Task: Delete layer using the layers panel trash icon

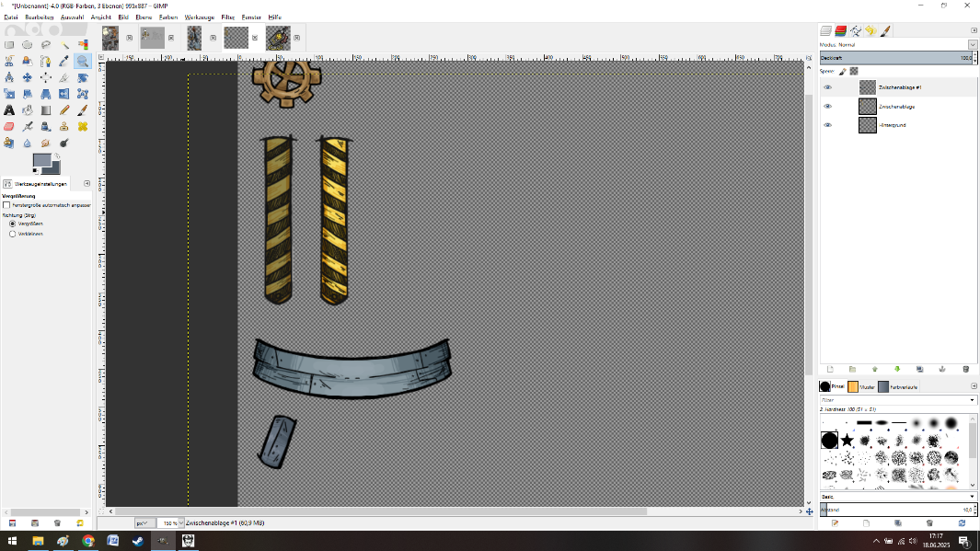Action: pos(963,369)
